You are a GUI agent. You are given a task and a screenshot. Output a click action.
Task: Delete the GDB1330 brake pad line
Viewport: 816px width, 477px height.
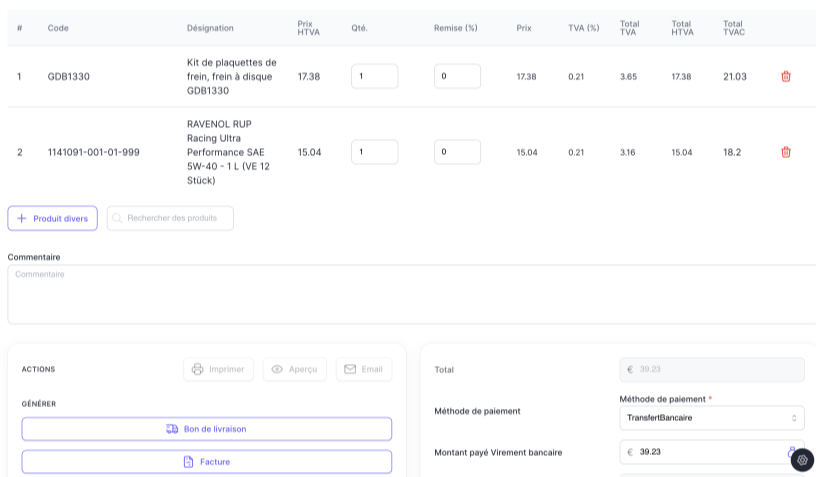tap(785, 76)
